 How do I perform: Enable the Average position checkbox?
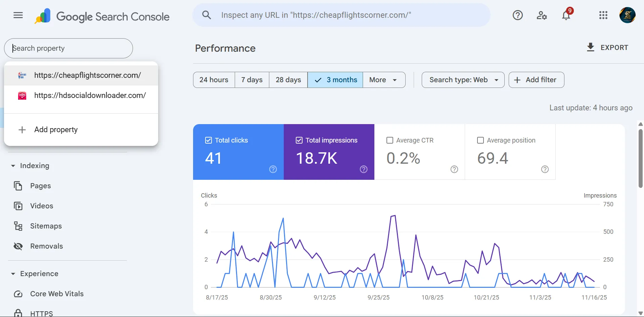[x=480, y=140]
